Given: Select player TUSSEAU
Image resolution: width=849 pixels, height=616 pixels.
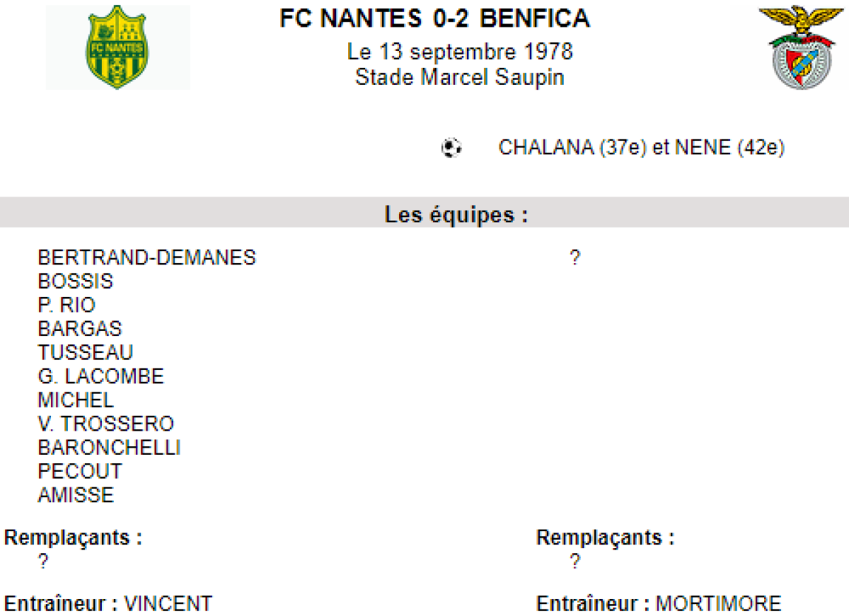Looking at the screenshot, I should tap(86, 352).
